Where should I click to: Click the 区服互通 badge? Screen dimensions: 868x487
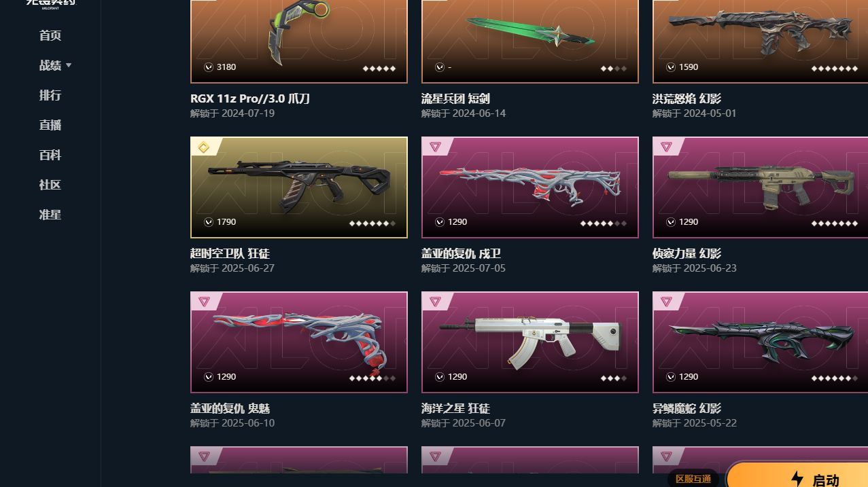[693, 479]
